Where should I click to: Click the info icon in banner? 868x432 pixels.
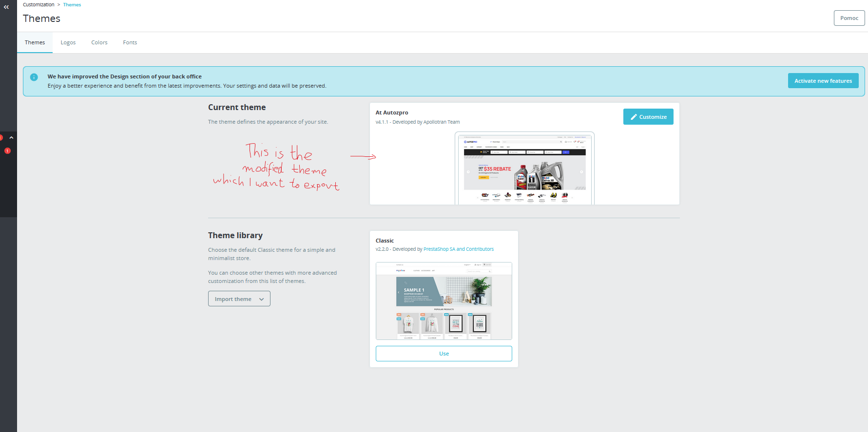click(34, 77)
